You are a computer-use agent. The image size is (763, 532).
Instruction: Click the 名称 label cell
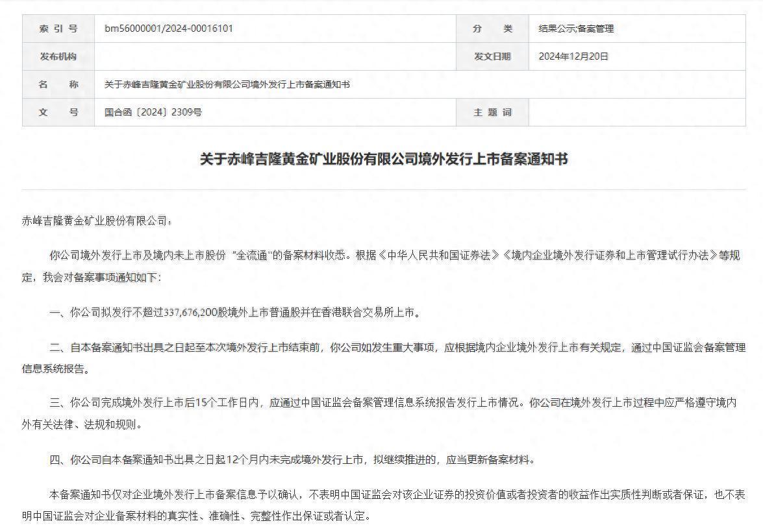tap(58, 84)
